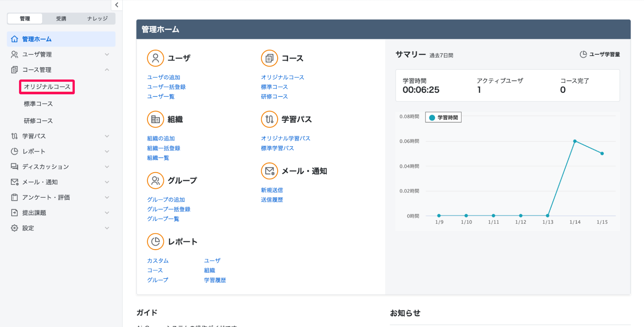Open the 新規送信 link

(x=272, y=190)
